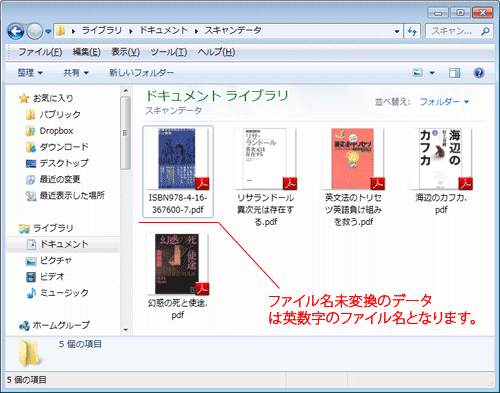Open the recent pages dropdown arrow
Screen dimensions: 500x393
click(48, 32)
